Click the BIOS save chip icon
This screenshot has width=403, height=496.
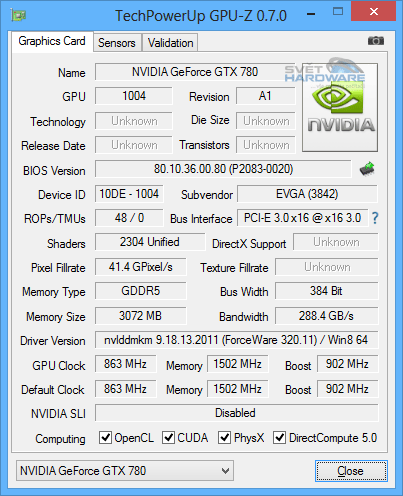coord(367,169)
